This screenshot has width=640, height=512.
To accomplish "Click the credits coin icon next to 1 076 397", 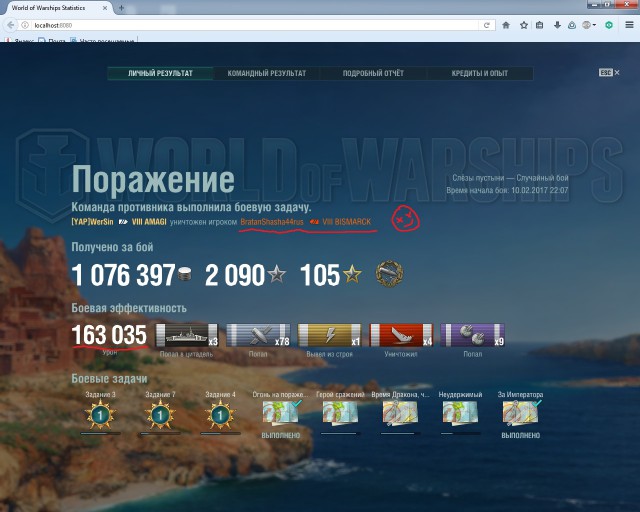I will [184, 274].
